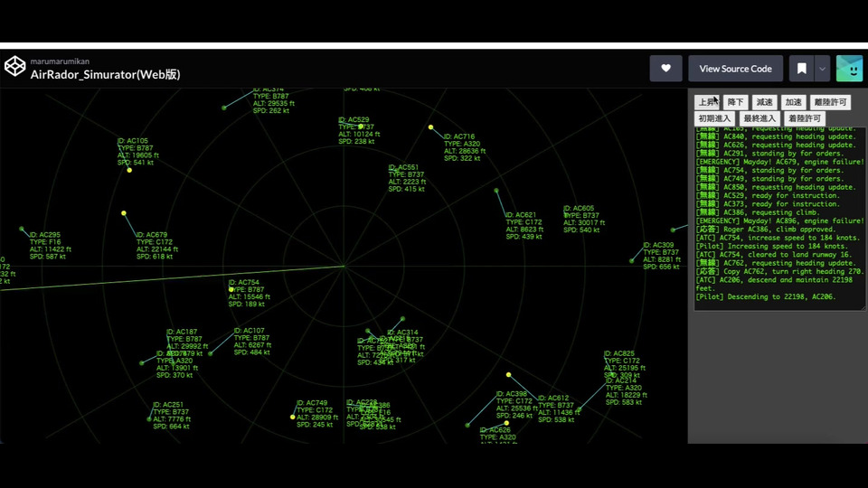Select the yellow blip of aircraft AC754
The image size is (868, 488).
[231, 289]
